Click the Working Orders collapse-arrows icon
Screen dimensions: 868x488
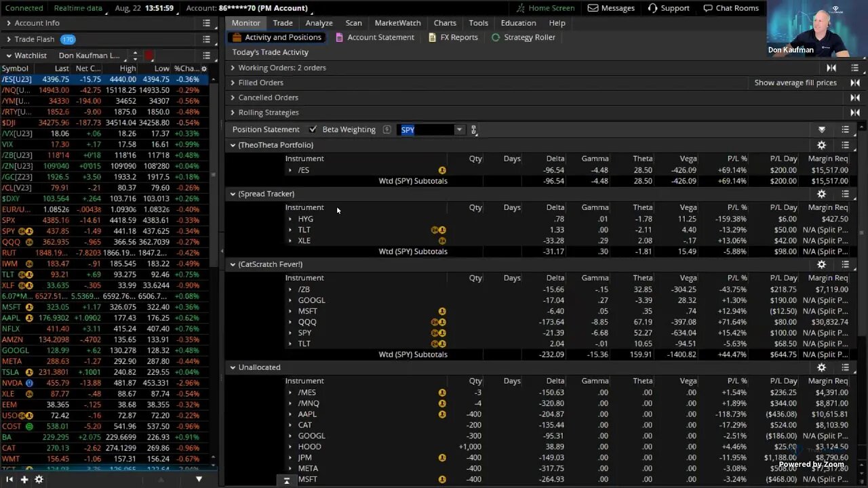(831, 68)
